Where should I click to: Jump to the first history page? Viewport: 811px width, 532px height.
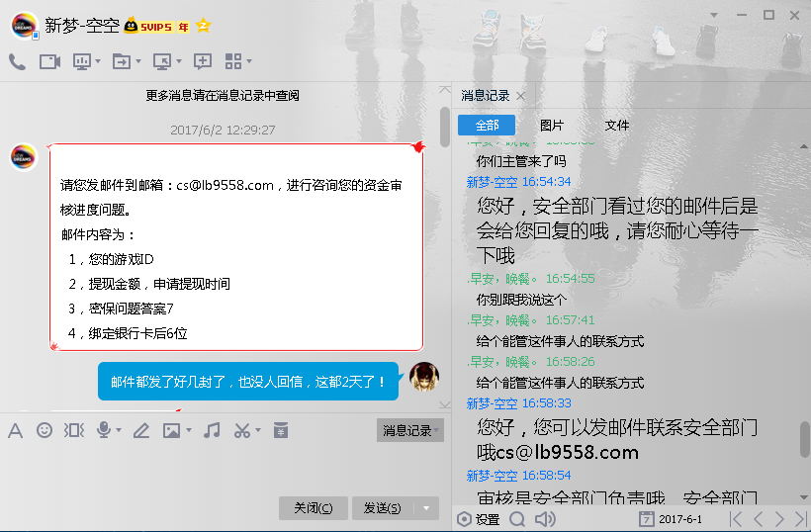[735, 519]
